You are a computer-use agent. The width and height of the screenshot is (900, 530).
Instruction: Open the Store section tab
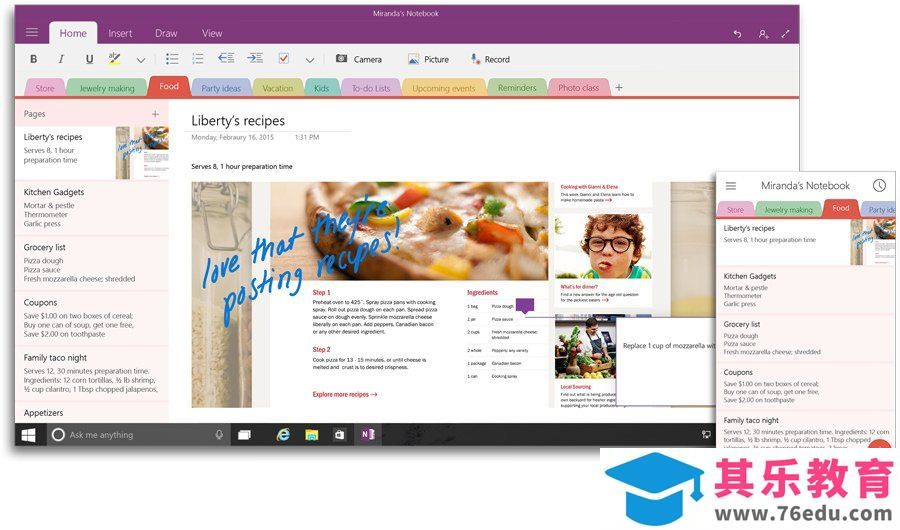[x=45, y=88]
